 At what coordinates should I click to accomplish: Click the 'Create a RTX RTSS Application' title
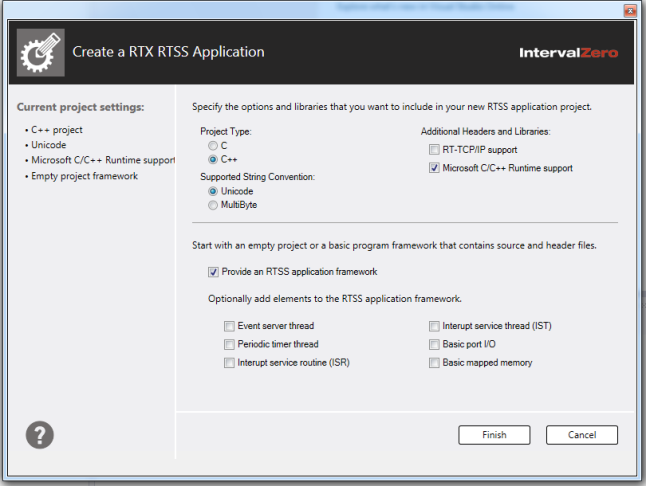tap(169, 52)
